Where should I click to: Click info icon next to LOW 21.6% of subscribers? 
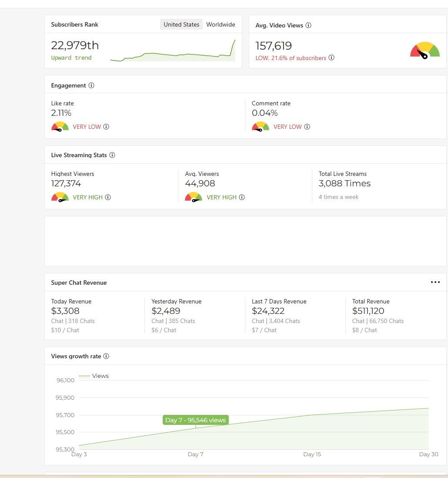[331, 57]
